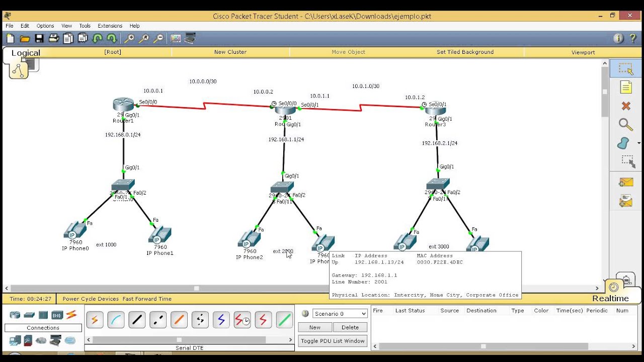
Task: Click the Copy toolbar icon
Action: coord(68,39)
